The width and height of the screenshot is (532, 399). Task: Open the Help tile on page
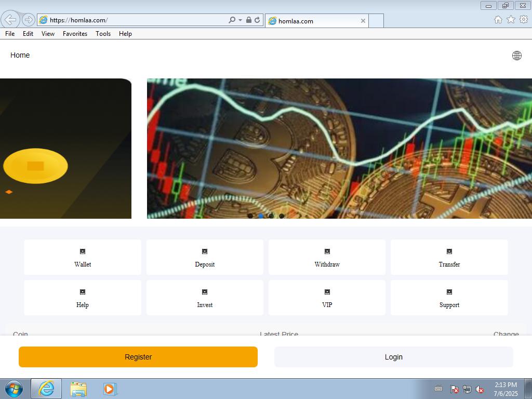(83, 298)
